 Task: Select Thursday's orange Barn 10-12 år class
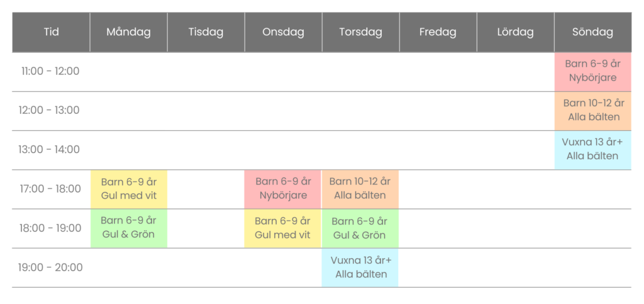[360, 189]
